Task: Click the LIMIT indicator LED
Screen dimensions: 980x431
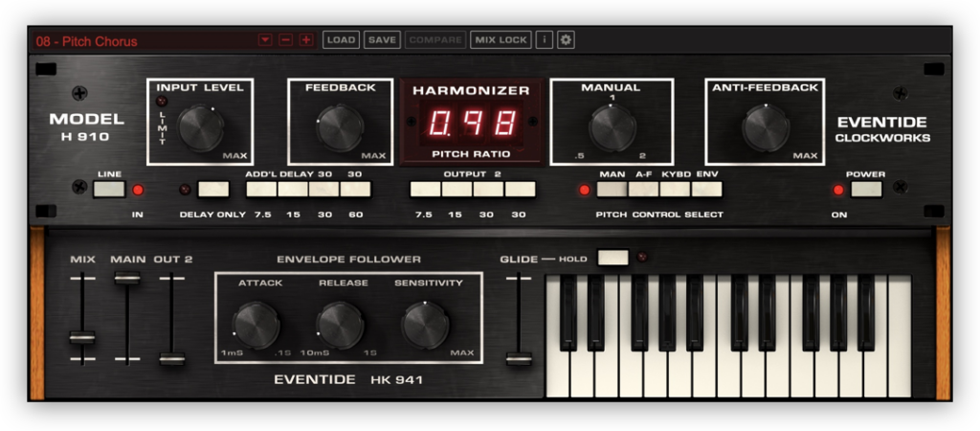Action: click(x=162, y=102)
